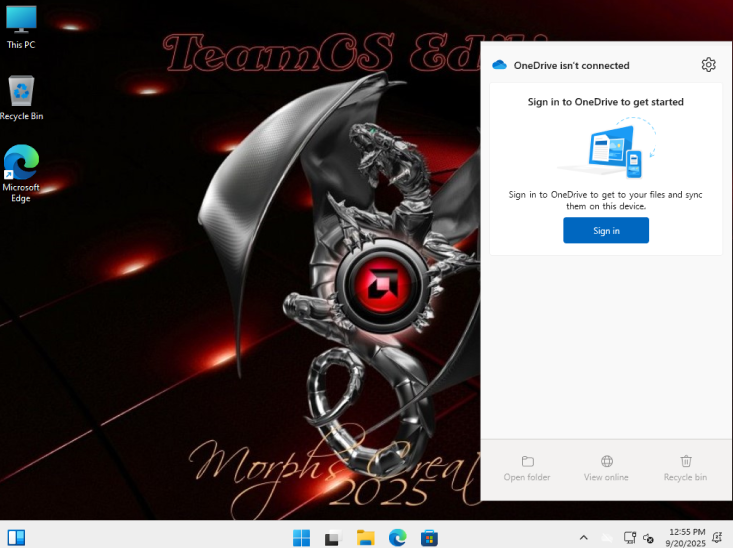The width and height of the screenshot is (733, 548).
Task: Select the This PC desktop icon
Action: coord(21,28)
